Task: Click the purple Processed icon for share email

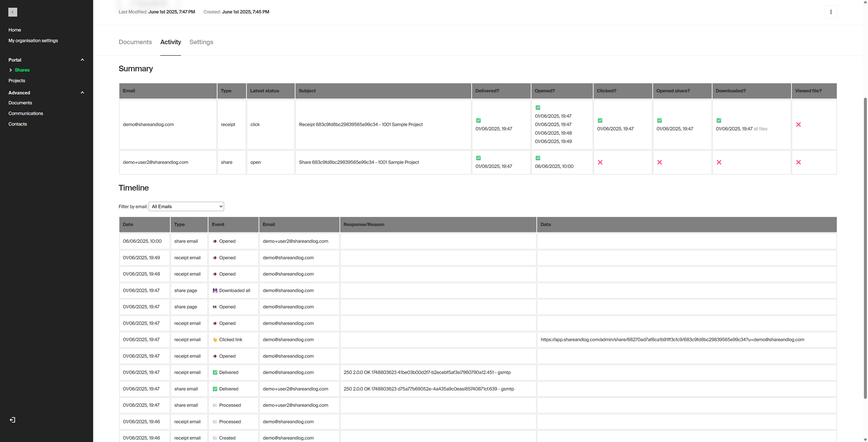Action: click(x=215, y=405)
